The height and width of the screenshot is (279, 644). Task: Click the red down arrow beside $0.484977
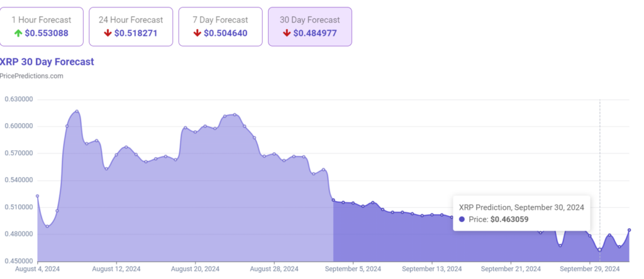point(287,33)
